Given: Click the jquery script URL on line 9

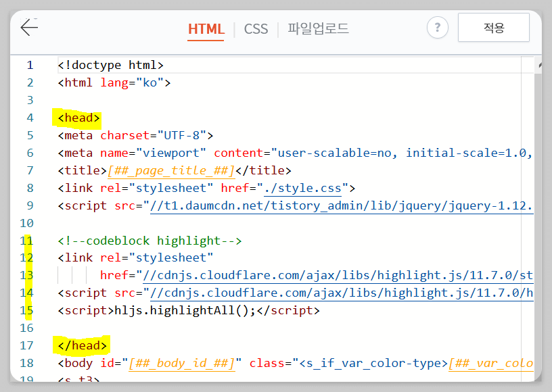Looking at the screenshot, I should 342,206.
